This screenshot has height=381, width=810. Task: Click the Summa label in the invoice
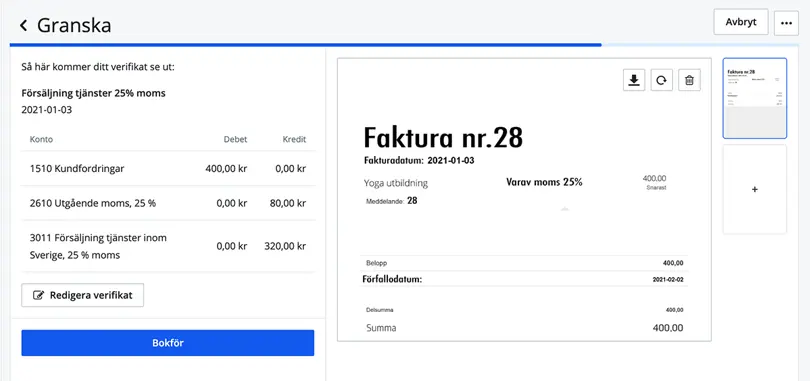[x=381, y=328]
